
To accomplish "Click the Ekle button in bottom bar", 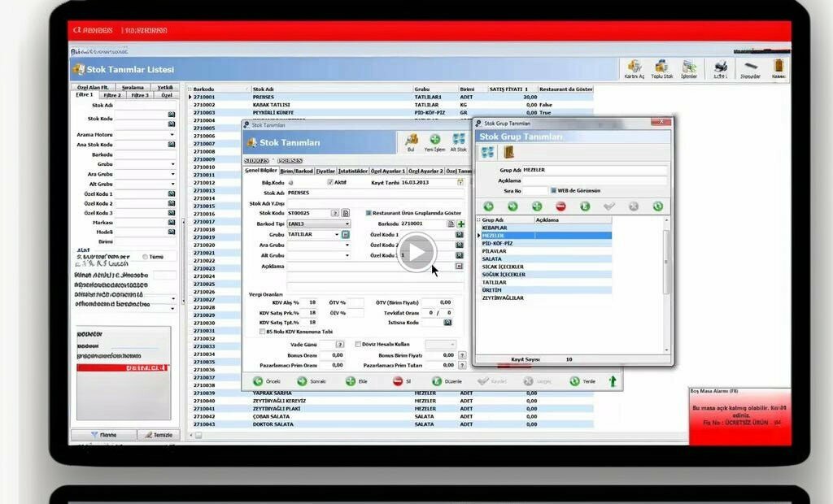I will pyautogui.click(x=357, y=381).
